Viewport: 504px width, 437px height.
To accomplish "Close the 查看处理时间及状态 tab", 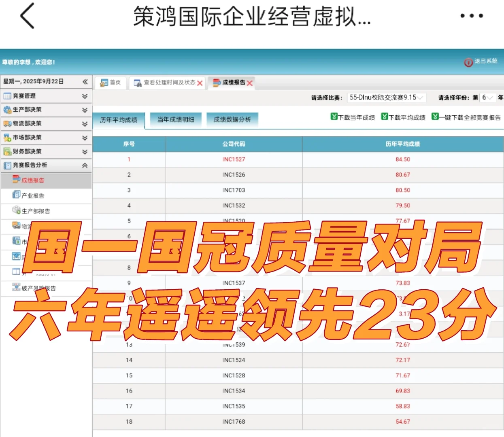I will [x=200, y=83].
